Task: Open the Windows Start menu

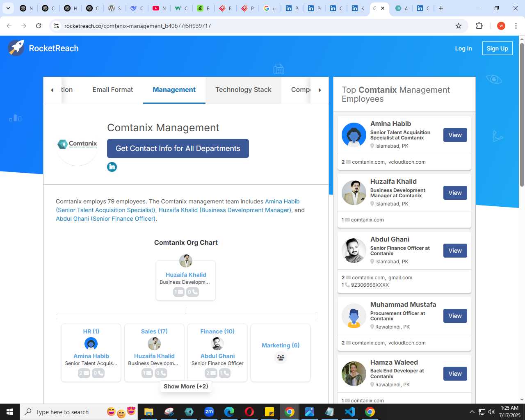Action: click(x=10, y=412)
